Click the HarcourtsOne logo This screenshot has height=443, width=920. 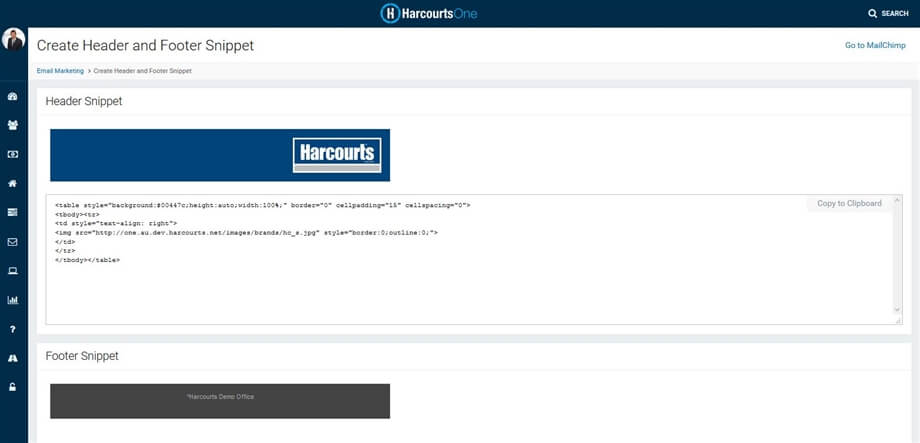(x=429, y=13)
